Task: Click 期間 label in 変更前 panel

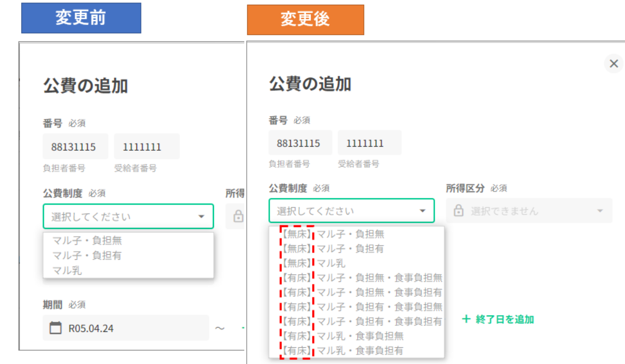Action: pyautogui.click(x=53, y=305)
